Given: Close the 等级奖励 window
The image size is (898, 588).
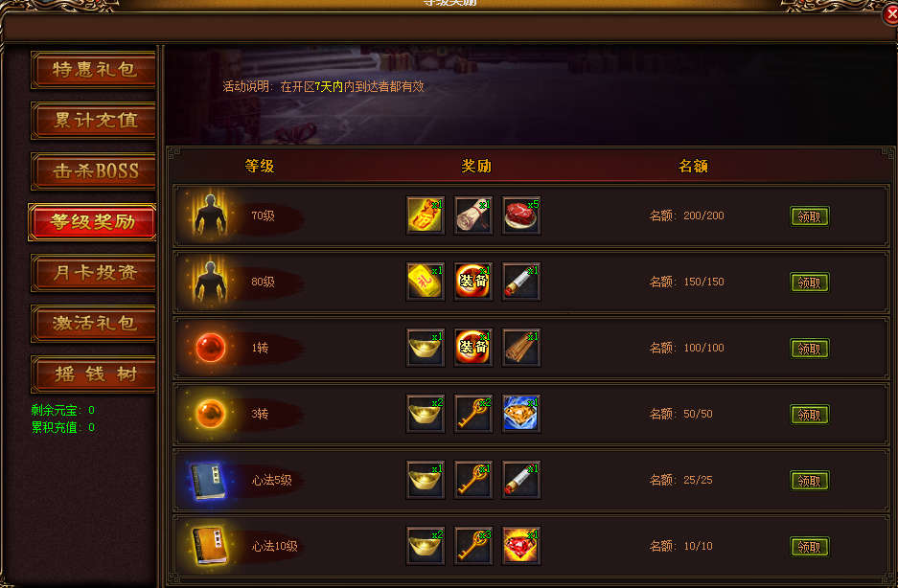Looking at the screenshot, I should 890,13.
